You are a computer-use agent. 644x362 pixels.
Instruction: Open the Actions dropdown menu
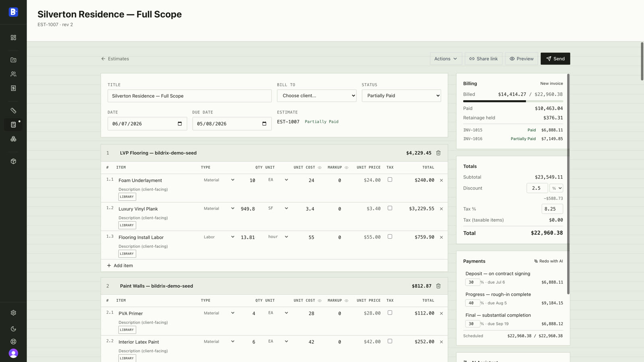pos(446,59)
